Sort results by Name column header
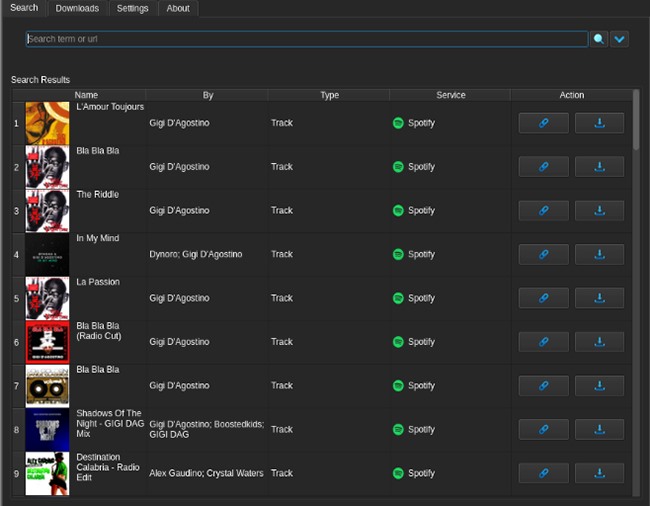The height and width of the screenshot is (506, 650). pyautogui.click(x=86, y=95)
